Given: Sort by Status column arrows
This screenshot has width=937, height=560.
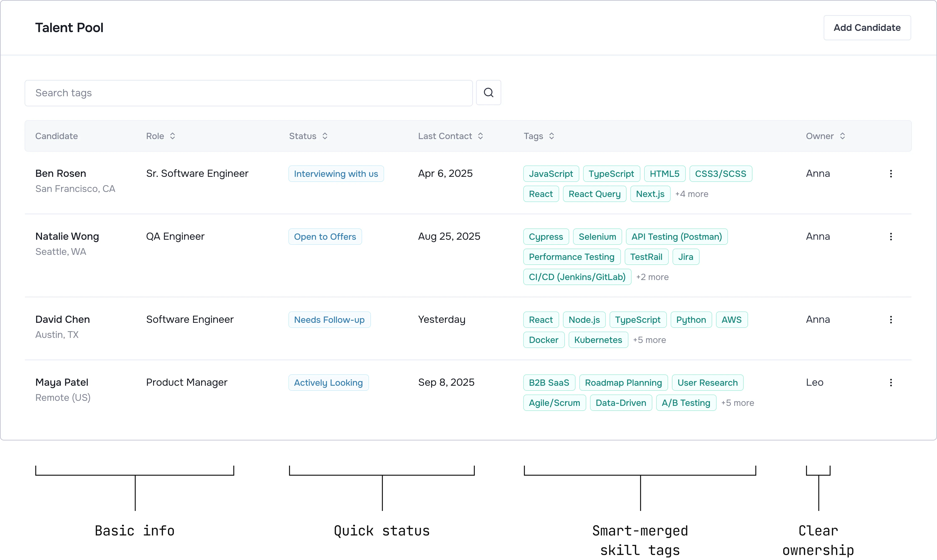Looking at the screenshot, I should click(x=325, y=136).
